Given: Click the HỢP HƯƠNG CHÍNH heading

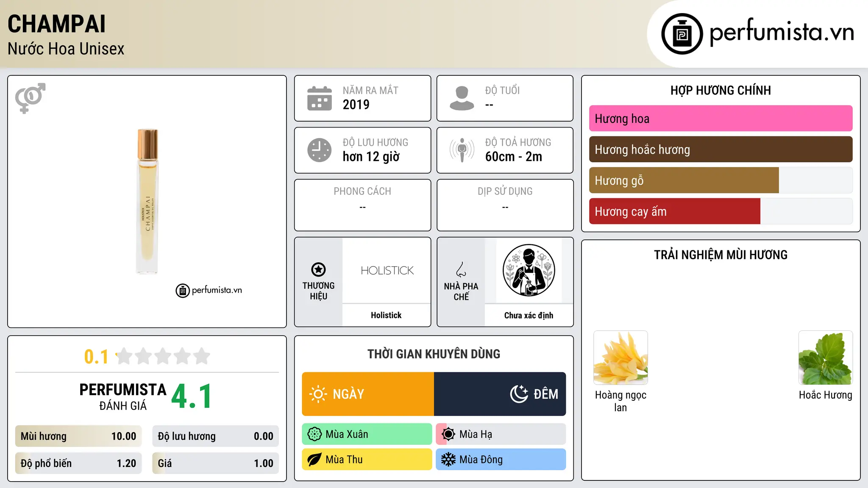Looking at the screenshot, I should pyautogui.click(x=721, y=90).
